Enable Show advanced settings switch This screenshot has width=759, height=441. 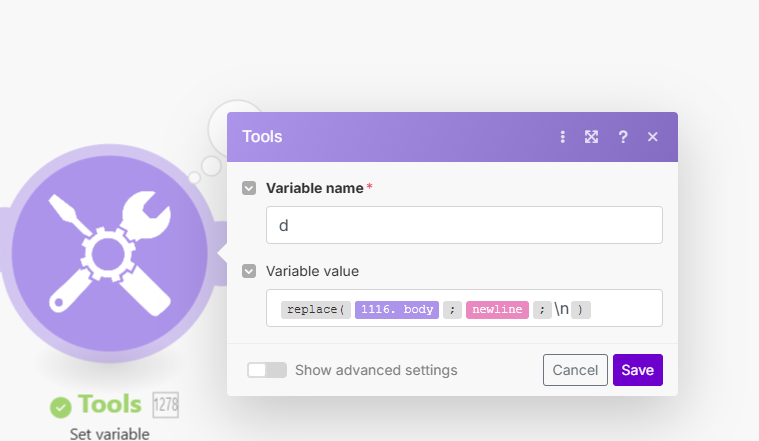267,370
